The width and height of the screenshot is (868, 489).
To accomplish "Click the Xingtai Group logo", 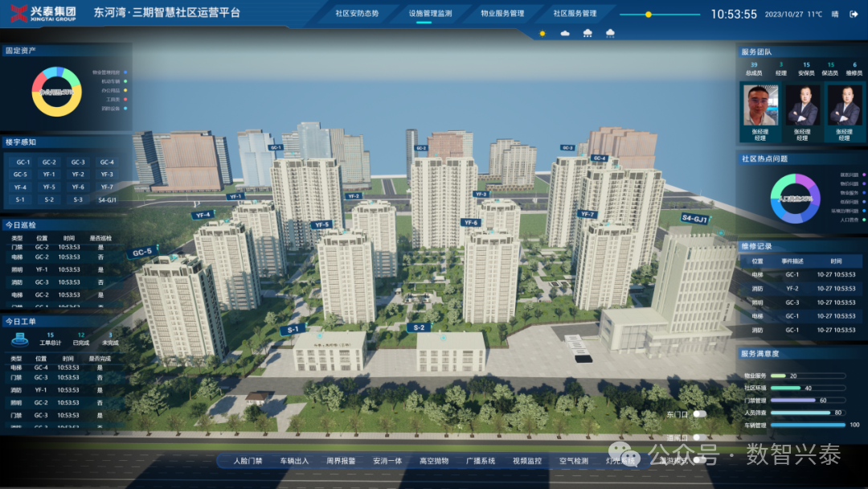I will [43, 13].
